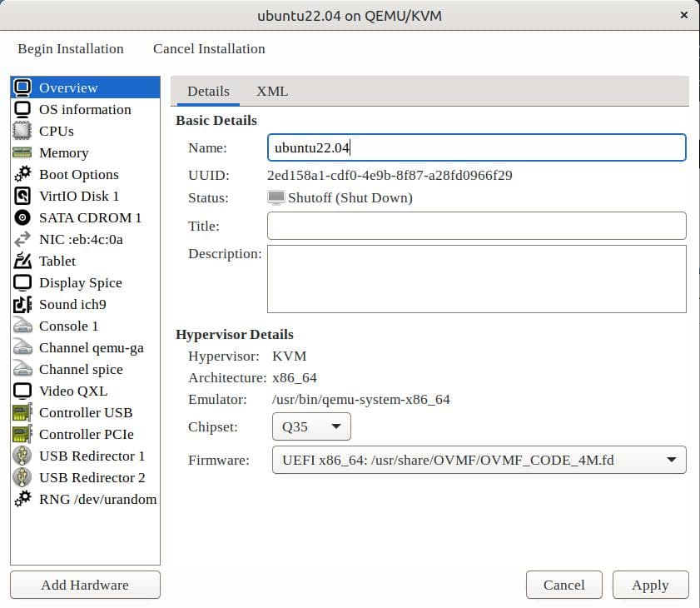The image size is (700, 608).
Task: Click the USB Redirector 1 icon
Action: tap(22, 456)
